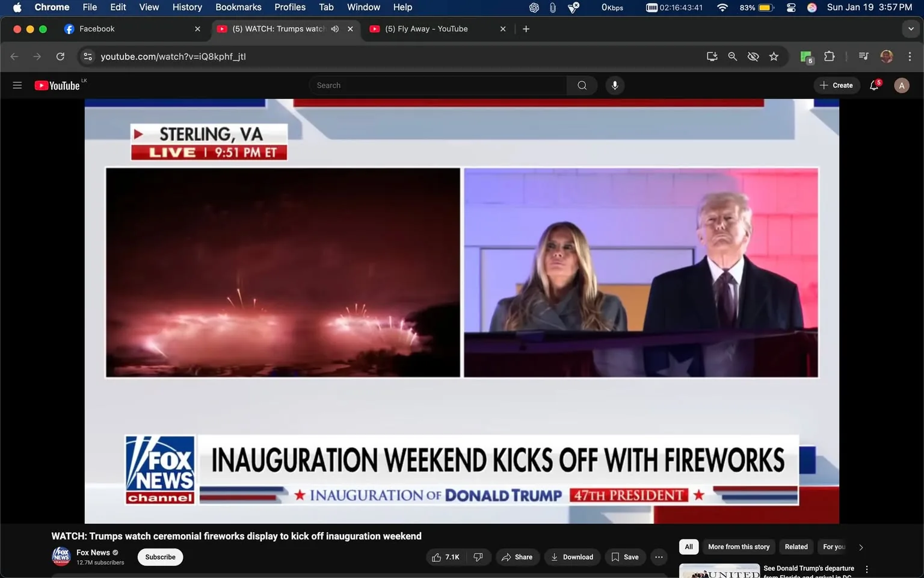Open the Share options for the video
Viewport: 924px width, 578px height.
[x=517, y=557]
